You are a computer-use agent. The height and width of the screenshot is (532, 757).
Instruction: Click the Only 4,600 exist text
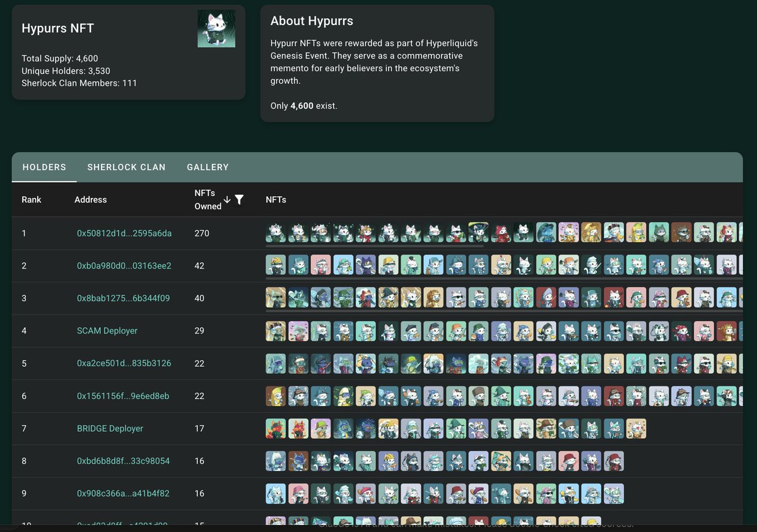(304, 106)
